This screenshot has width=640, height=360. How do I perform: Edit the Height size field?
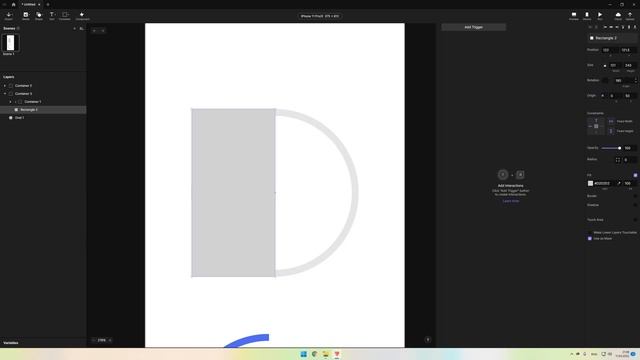(630, 65)
